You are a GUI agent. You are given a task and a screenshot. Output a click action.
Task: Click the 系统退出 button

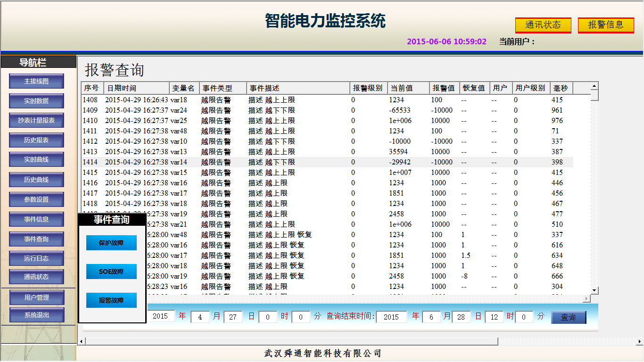36,315
